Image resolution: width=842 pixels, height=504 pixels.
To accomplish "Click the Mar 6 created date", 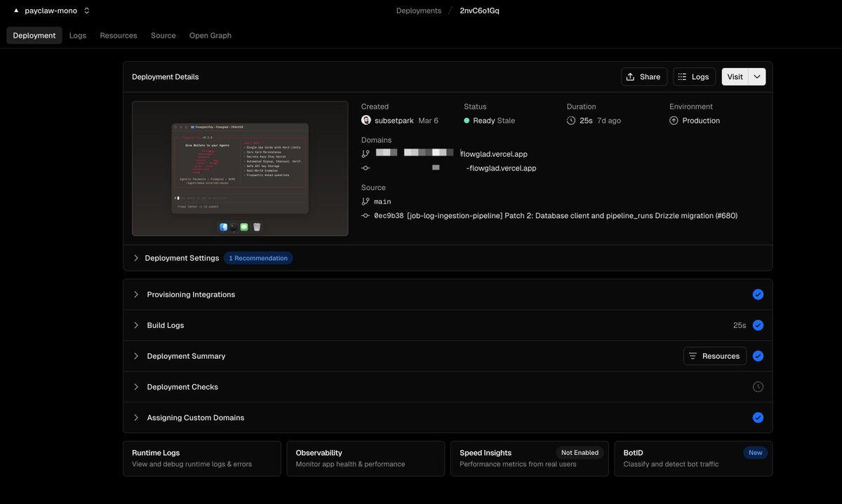I will click(x=428, y=121).
